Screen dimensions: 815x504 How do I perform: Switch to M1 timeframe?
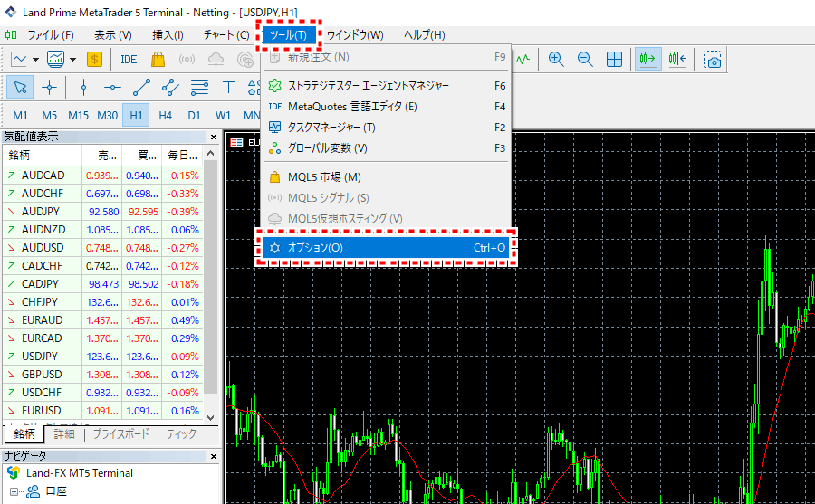(20, 115)
